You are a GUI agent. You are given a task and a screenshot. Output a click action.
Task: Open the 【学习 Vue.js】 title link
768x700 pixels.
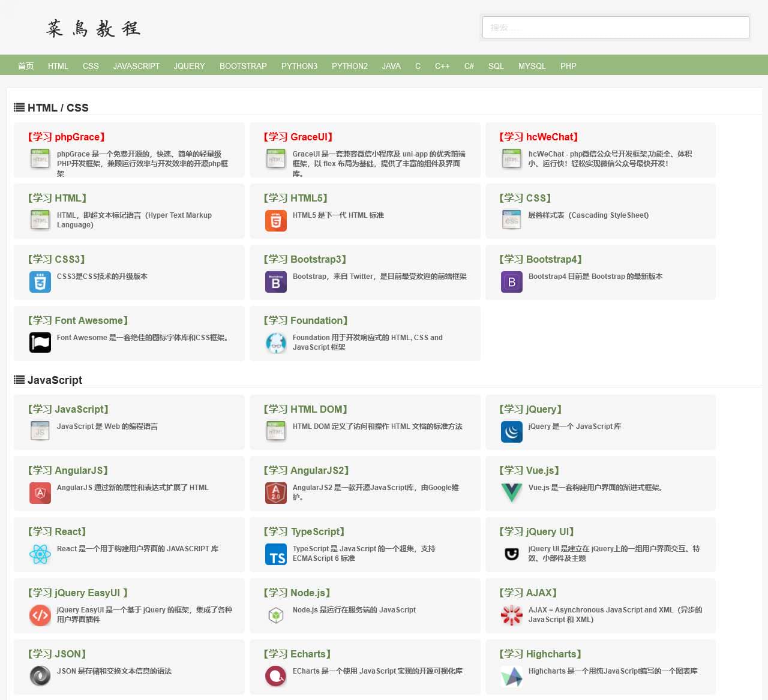(x=529, y=470)
